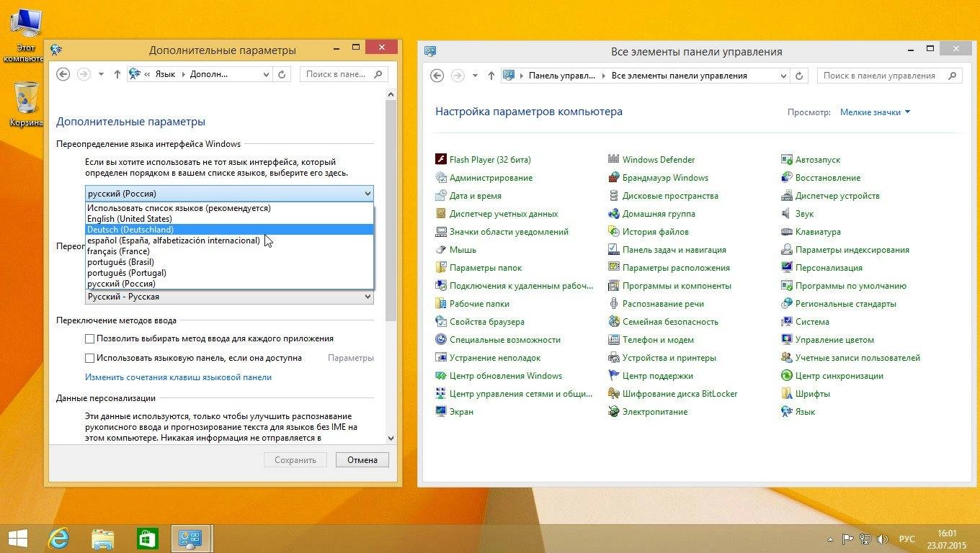Go back in Control Panel window
The image size is (980, 553).
436,76
